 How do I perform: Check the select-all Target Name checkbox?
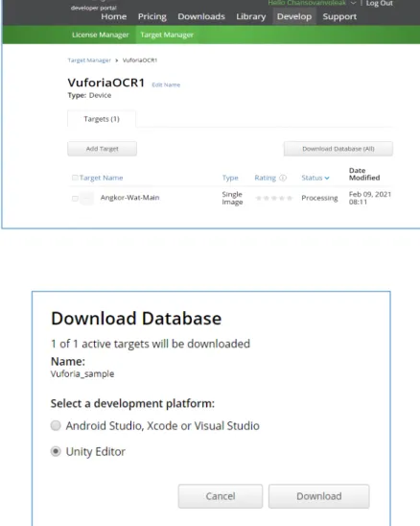tap(75, 178)
